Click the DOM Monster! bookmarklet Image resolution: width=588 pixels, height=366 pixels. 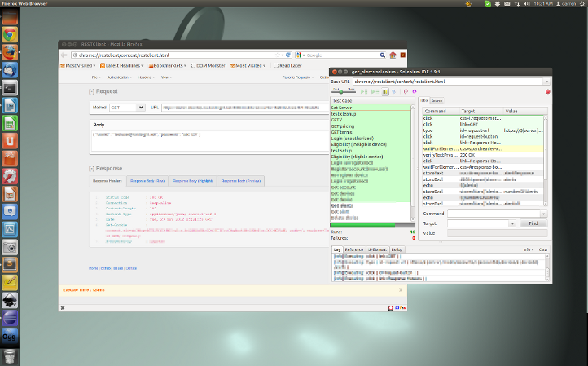tap(208, 66)
